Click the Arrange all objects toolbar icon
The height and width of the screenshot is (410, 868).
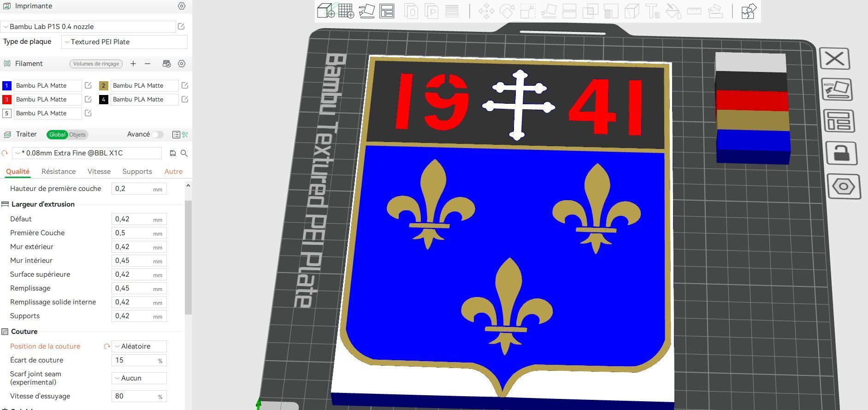pyautogui.click(x=387, y=11)
